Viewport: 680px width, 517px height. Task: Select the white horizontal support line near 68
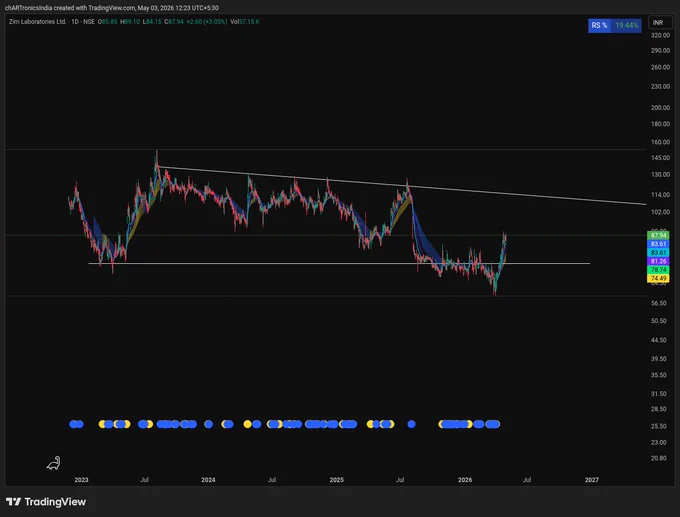(x=339, y=263)
